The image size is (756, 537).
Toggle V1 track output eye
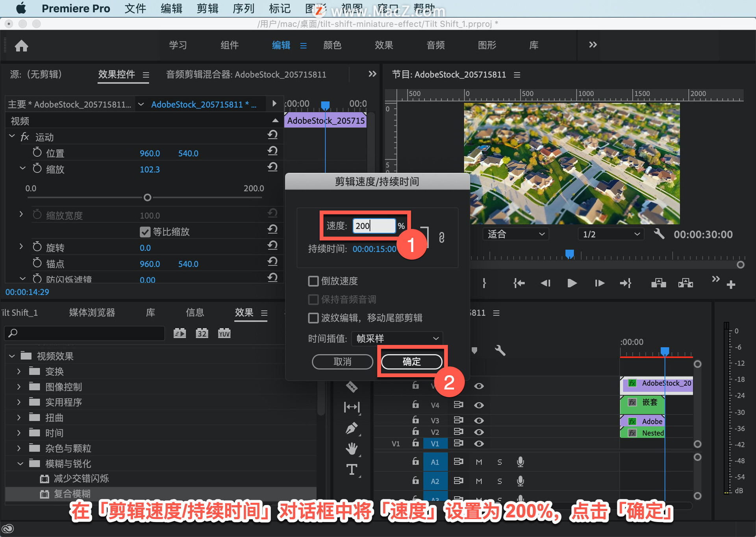pos(479,444)
